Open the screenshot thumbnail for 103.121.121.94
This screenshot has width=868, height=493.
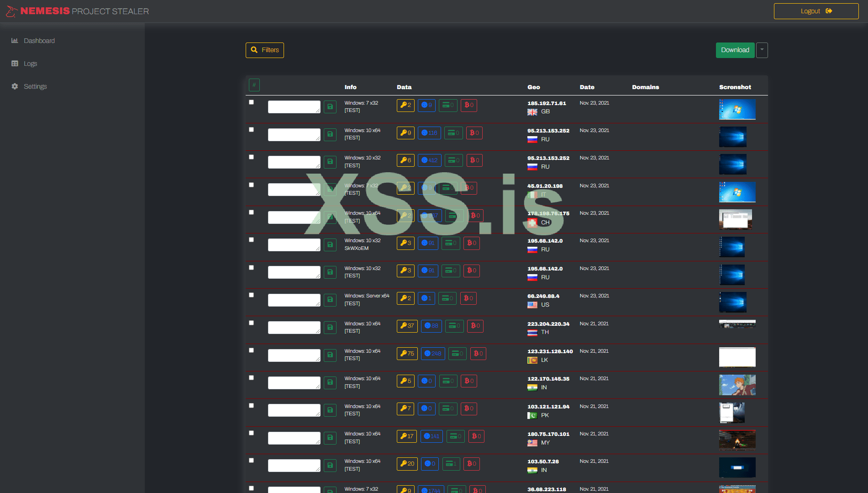pos(732,413)
